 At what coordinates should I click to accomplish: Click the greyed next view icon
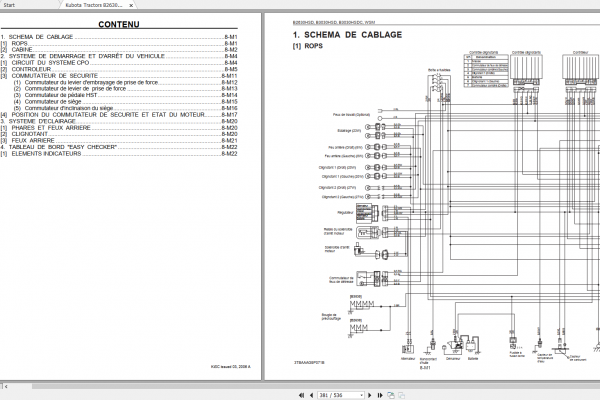click(401, 395)
